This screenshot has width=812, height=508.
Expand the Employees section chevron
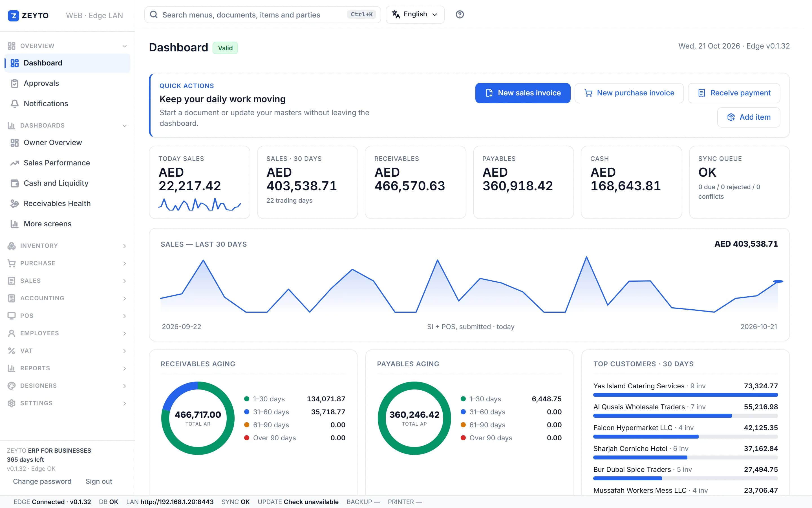pyautogui.click(x=125, y=333)
